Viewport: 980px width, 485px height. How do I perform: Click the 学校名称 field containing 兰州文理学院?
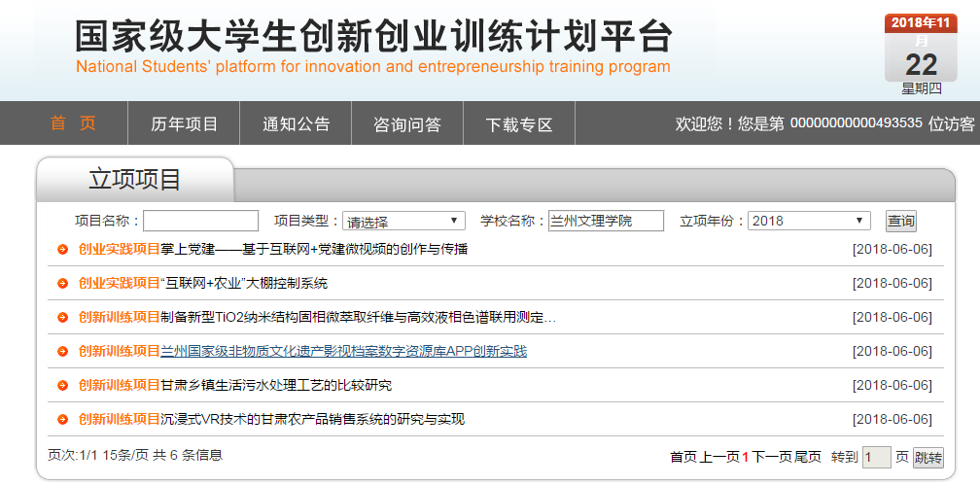pyautogui.click(x=606, y=222)
